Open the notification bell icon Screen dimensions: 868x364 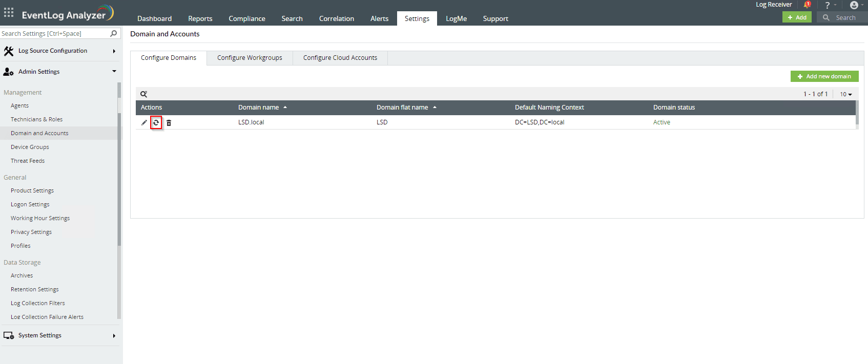(807, 5)
